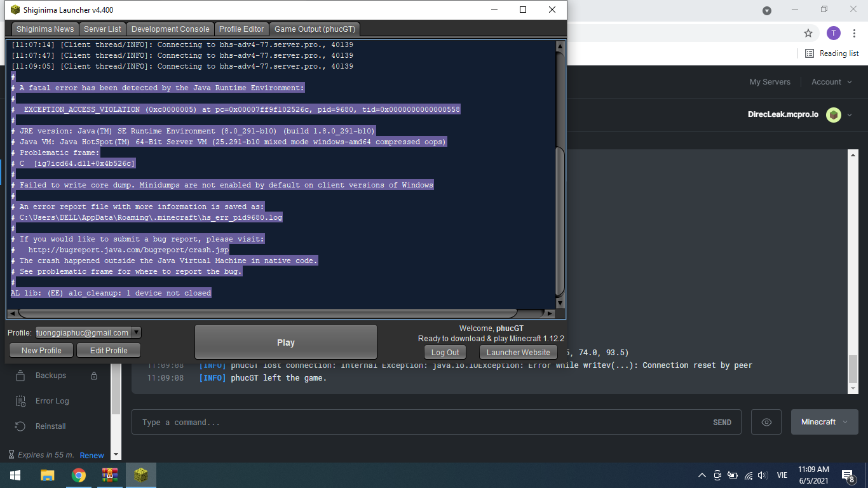Open the Launcher Website button
This screenshot has width=868, height=488.
point(518,352)
